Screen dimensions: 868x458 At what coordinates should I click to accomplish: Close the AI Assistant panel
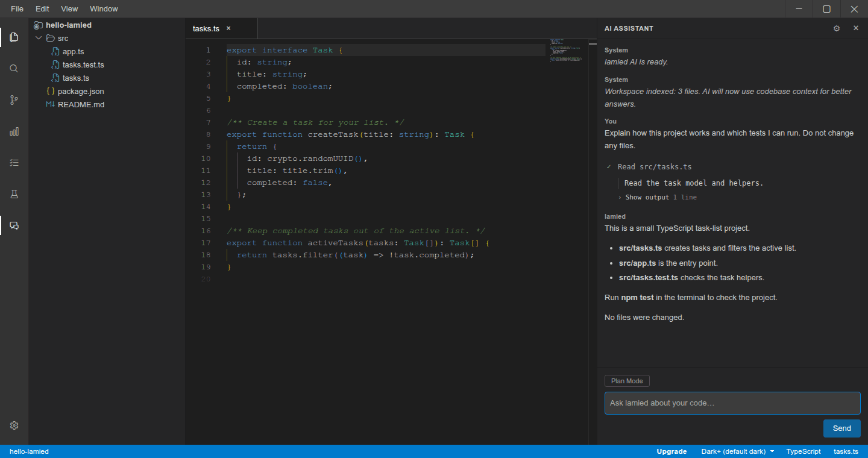click(x=855, y=28)
